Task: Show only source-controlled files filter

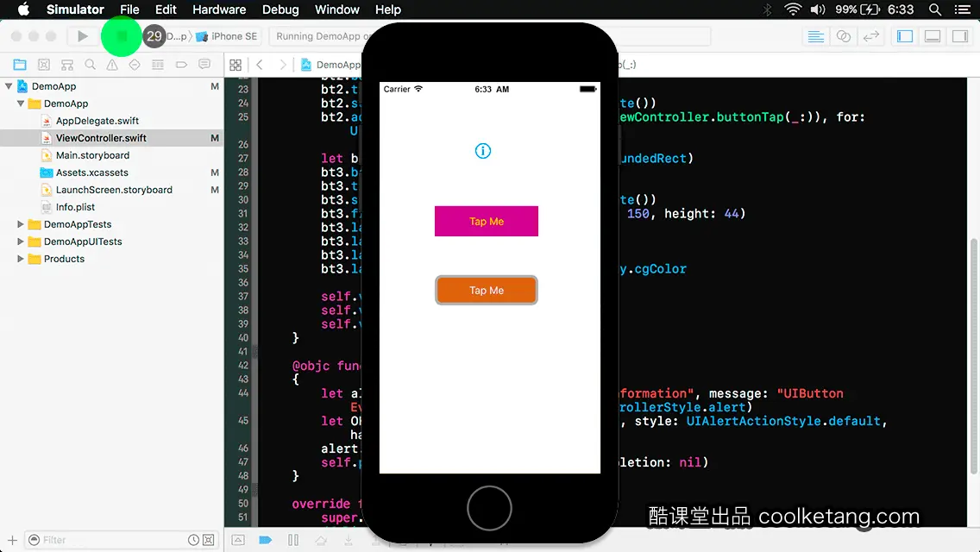Action: coord(209,540)
